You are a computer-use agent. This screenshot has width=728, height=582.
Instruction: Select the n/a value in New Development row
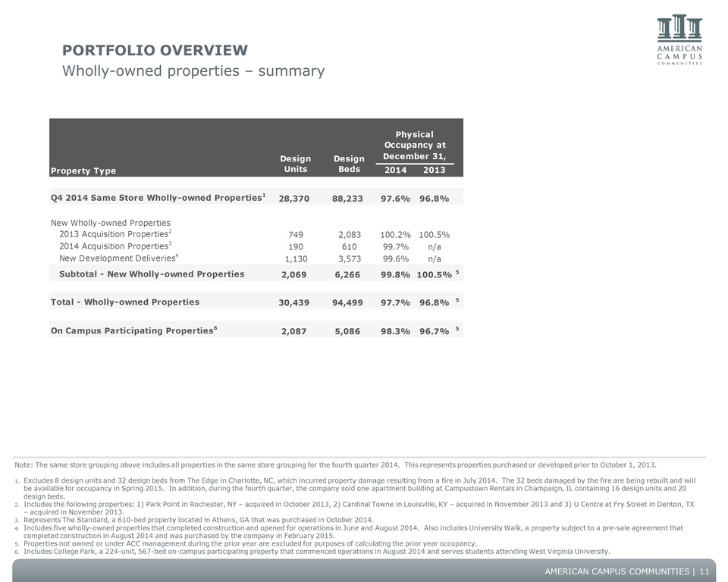(x=434, y=259)
